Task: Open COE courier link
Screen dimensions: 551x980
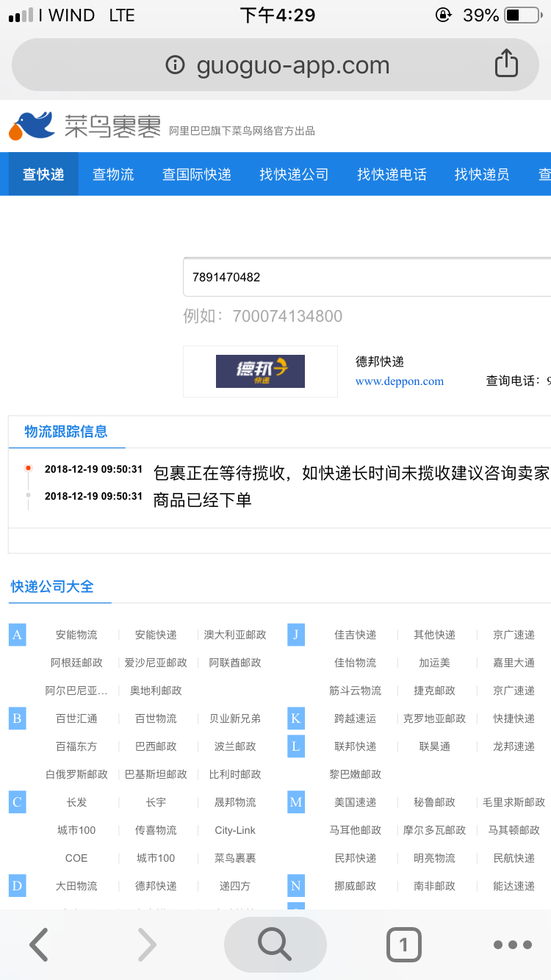Action: (x=76, y=858)
